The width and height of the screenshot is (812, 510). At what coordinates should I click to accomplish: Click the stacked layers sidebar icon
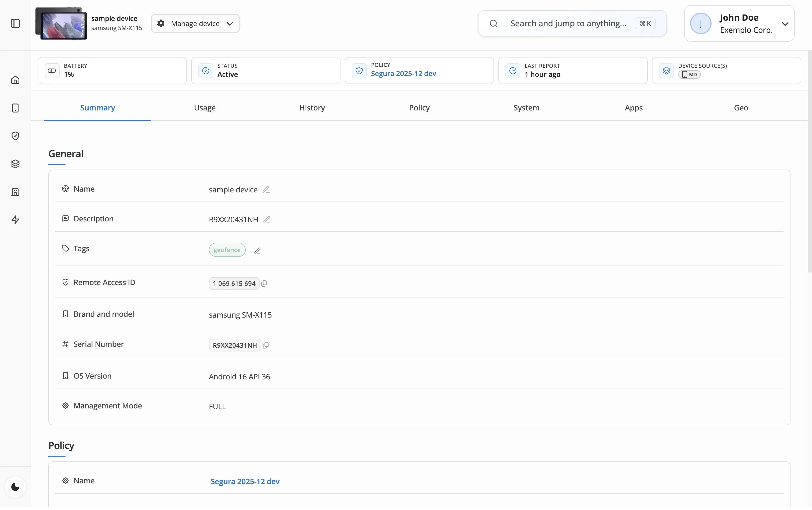pyautogui.click(x=15, y=164)
